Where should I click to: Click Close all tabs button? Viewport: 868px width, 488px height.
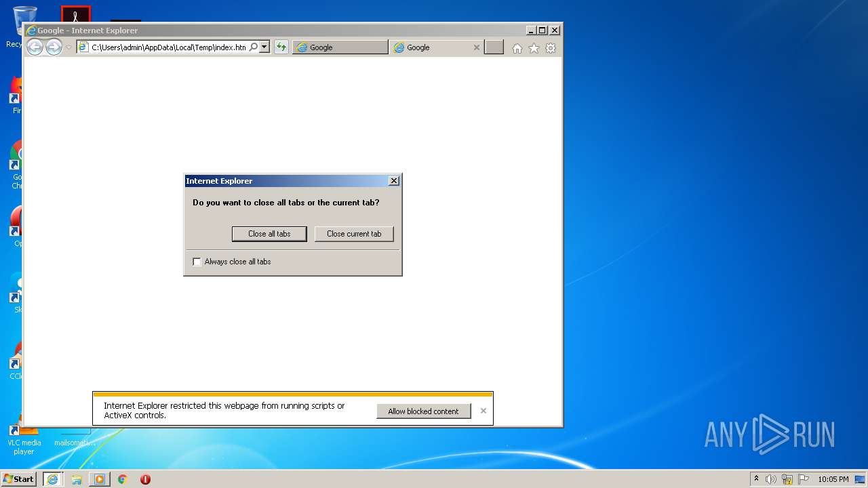[269, 234]
